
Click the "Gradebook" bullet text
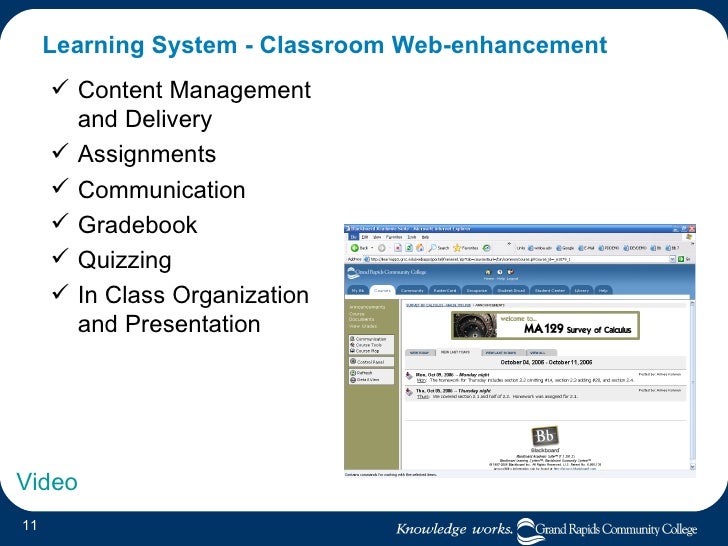137,225
